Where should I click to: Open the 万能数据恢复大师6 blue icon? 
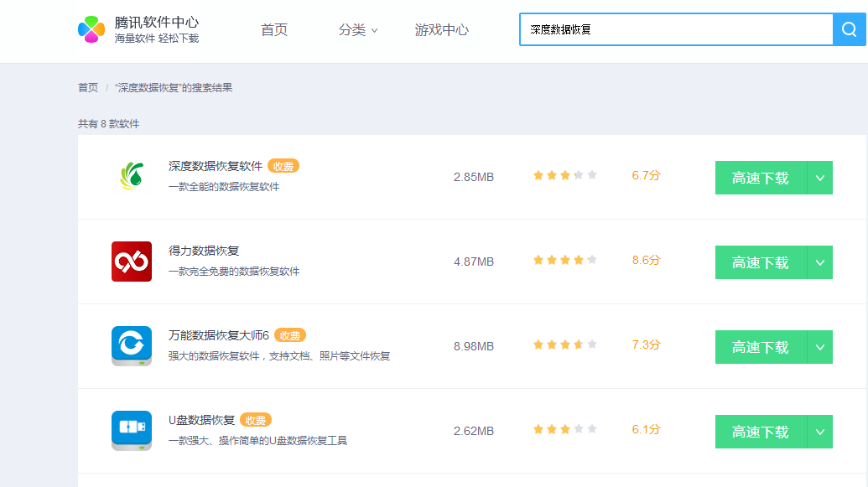(132, 346)
